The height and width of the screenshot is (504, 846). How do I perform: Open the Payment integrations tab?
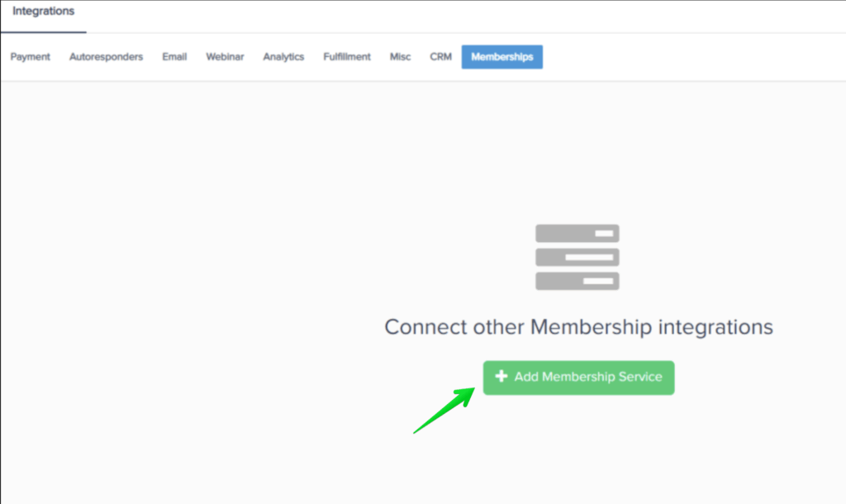pos(31,57)
